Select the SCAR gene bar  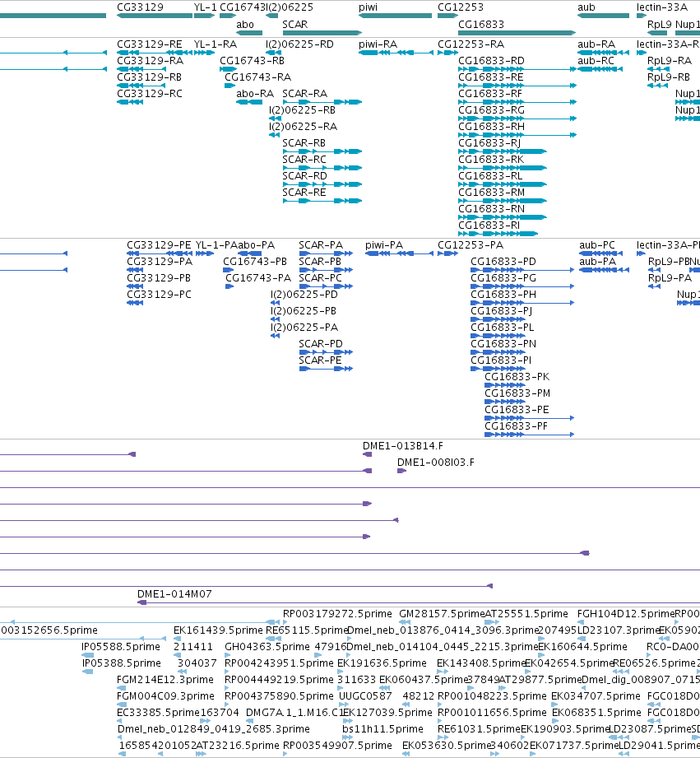pos(322,33)
